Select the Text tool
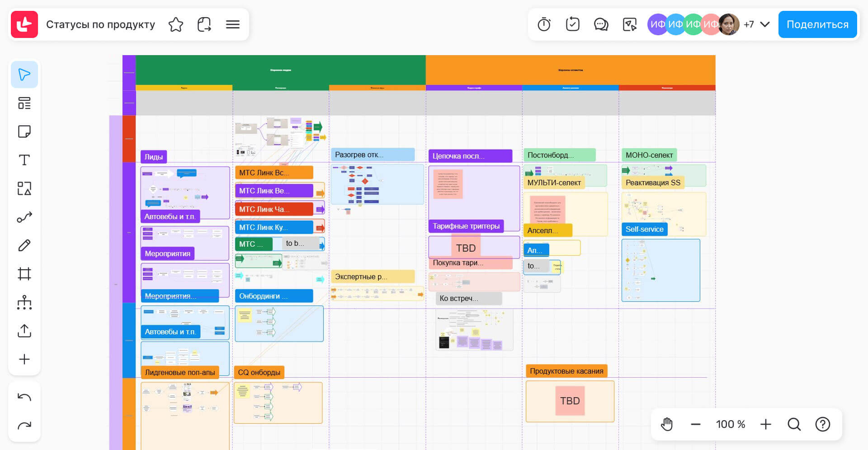The image size is (868, 450). 24,160
